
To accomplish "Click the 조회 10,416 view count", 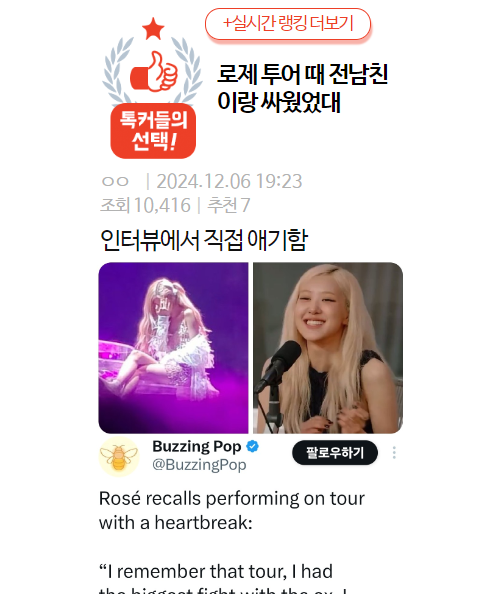I will click(145, 205).
